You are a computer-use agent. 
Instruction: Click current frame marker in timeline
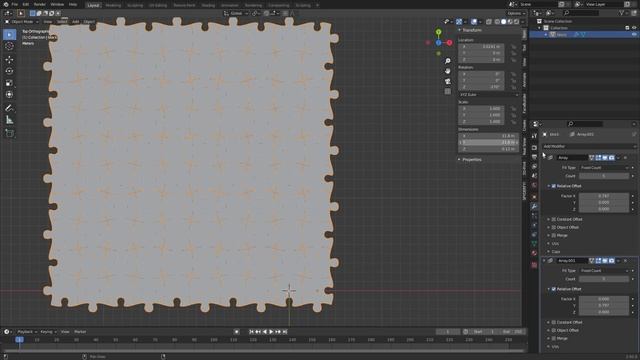coord(19,340)
